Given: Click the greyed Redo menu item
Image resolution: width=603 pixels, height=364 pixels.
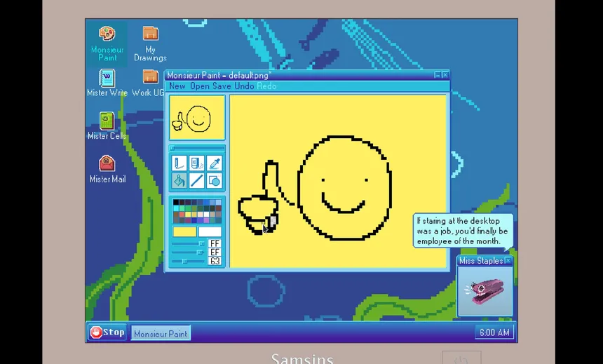Looking at the screenshot, I should pyautogui.click(x=266, y=86).
